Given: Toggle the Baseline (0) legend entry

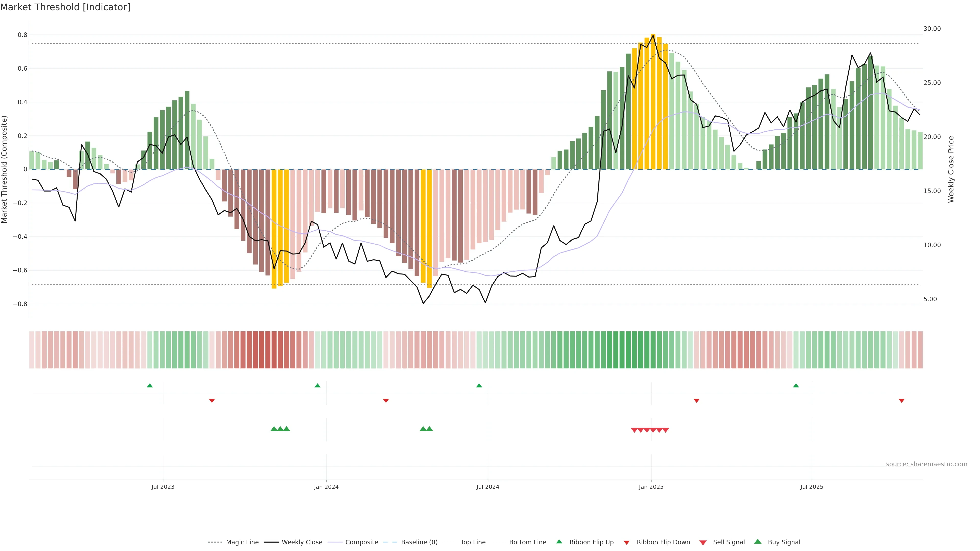Looking at the screenshot, I should pyautogui.click(x=419, y=542).
